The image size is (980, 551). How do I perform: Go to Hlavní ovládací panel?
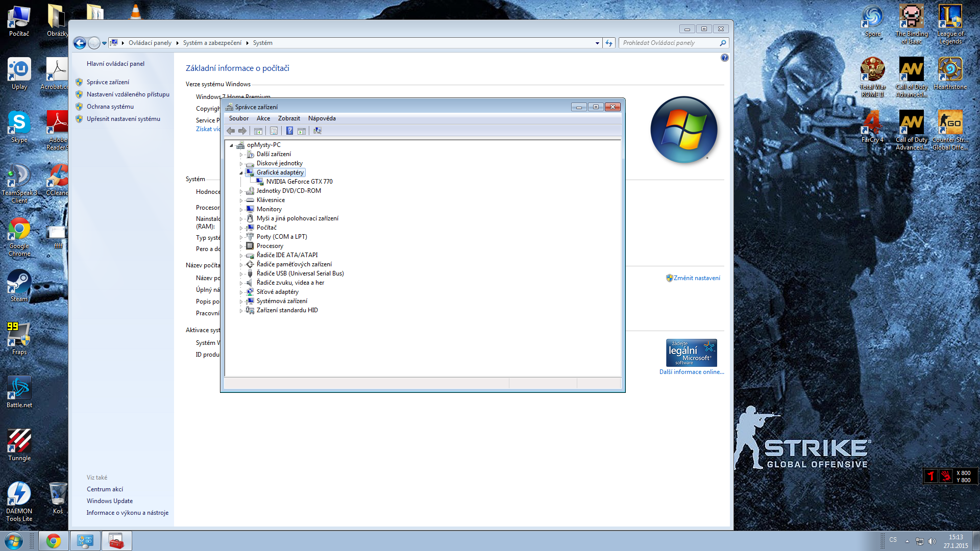pos(115,64)
